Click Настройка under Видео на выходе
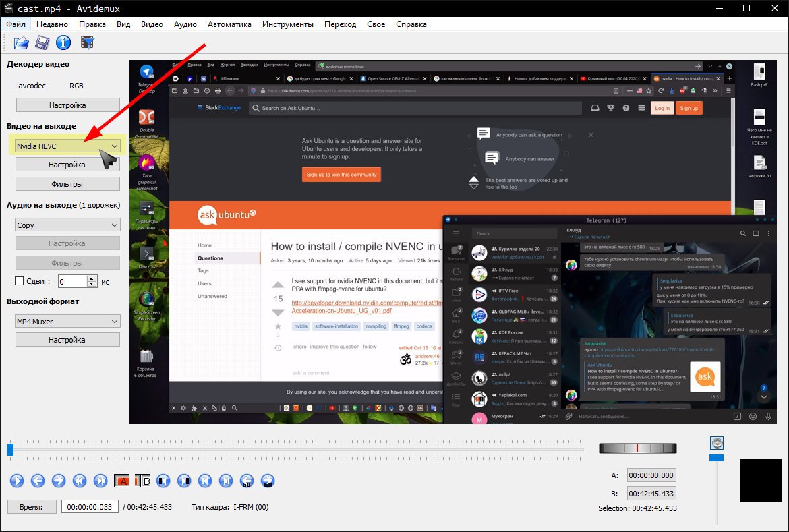This screenshot has height=532, width=789. pos(67,165)
